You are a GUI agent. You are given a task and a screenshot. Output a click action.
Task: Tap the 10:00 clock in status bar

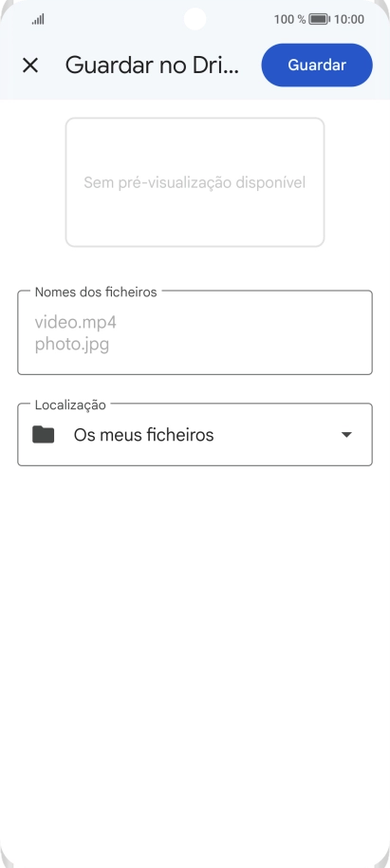tap(349, 19)
